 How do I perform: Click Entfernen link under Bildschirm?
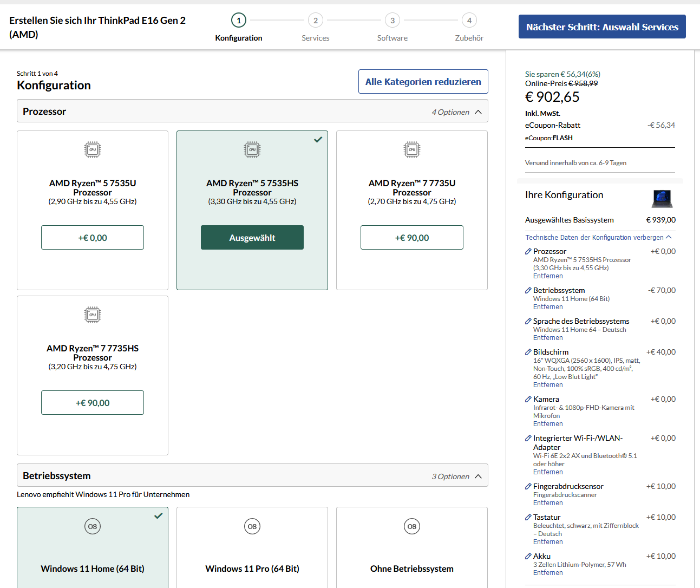click(548, 385)
